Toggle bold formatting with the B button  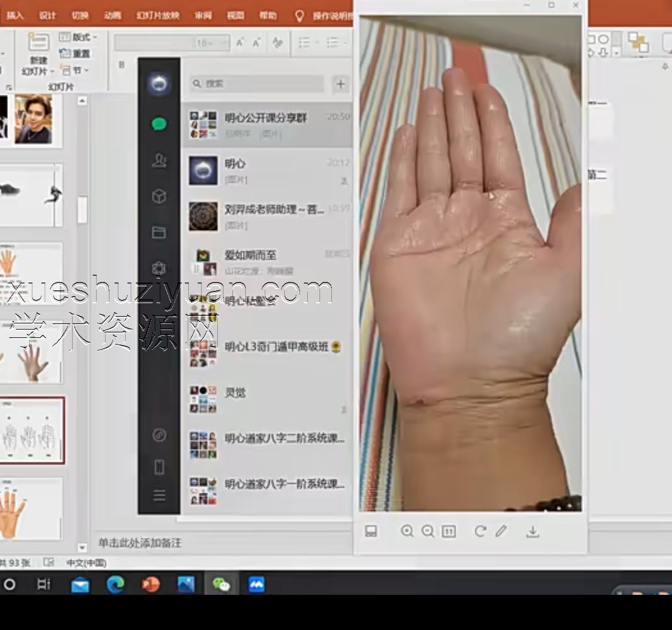(121, 65)
